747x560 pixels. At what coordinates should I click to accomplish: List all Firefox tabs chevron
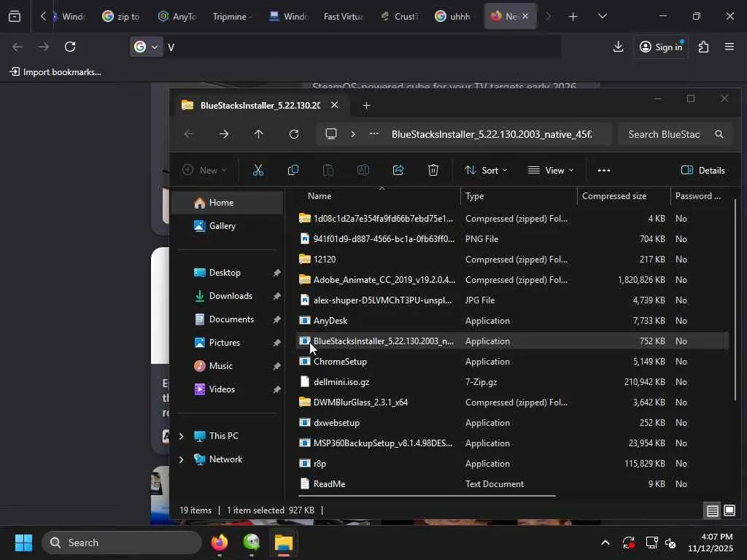pos(602,17)
